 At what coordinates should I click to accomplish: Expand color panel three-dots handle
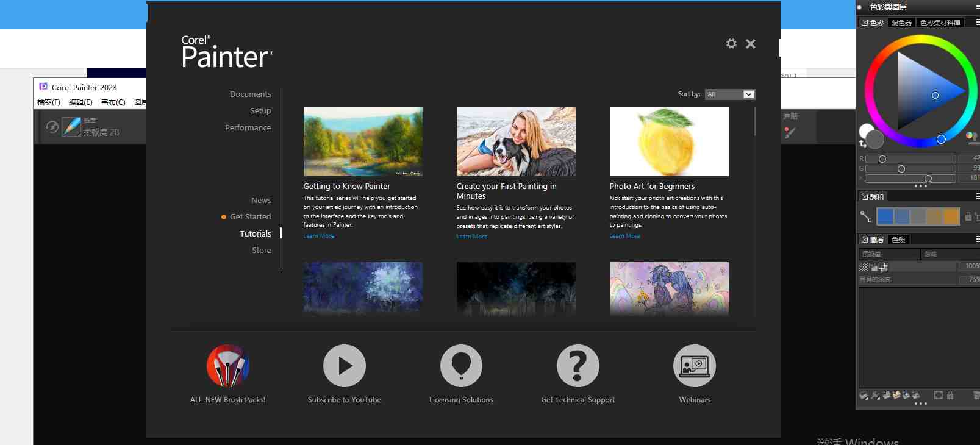pyautogui.click(x=921, y=186)
